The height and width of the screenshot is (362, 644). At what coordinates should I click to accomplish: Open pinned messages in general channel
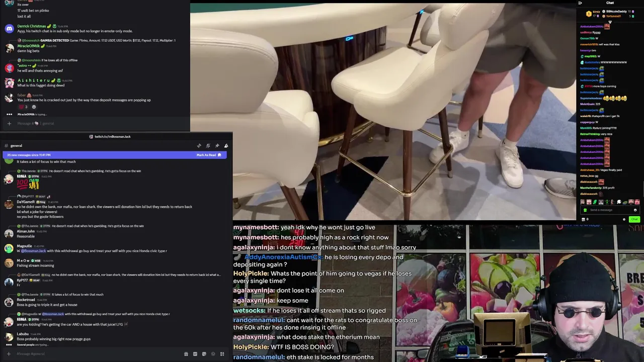(x=217, y=146)
